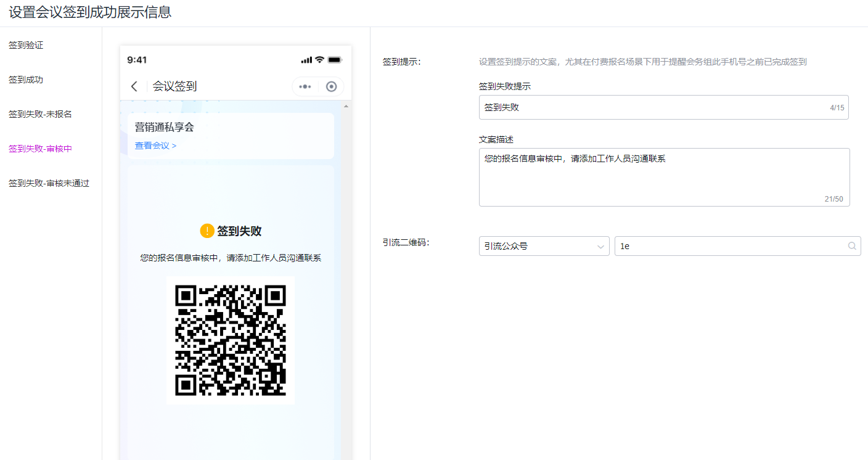Click the 您的报名信息审核中 preview message

[x=231, y=258]
